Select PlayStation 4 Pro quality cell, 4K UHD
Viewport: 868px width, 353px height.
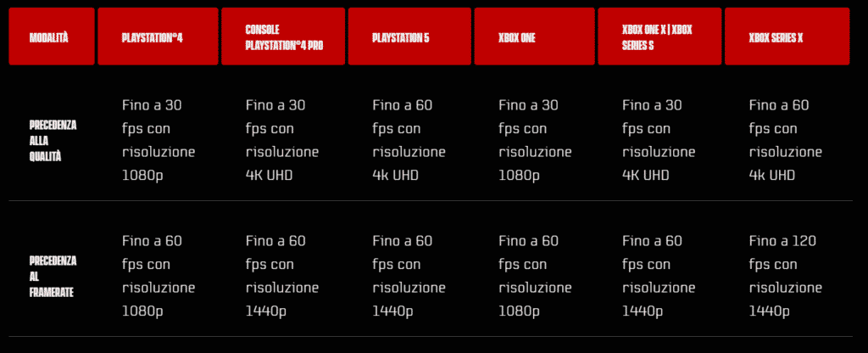tap(282, 141)
